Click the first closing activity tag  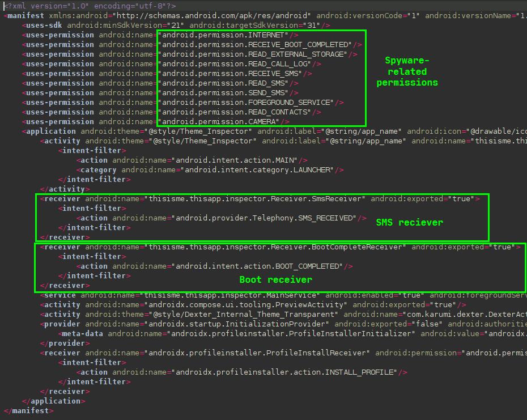click(65, 189)
